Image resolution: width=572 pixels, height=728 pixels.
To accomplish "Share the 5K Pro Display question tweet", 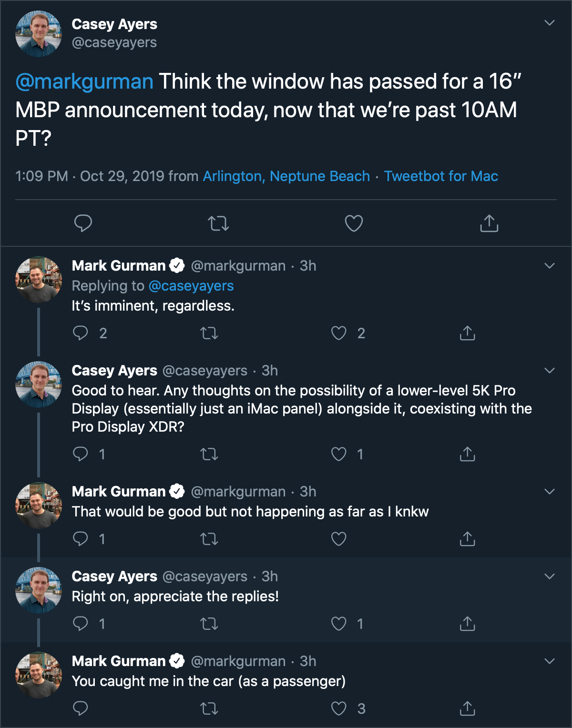I will (467, 454).
